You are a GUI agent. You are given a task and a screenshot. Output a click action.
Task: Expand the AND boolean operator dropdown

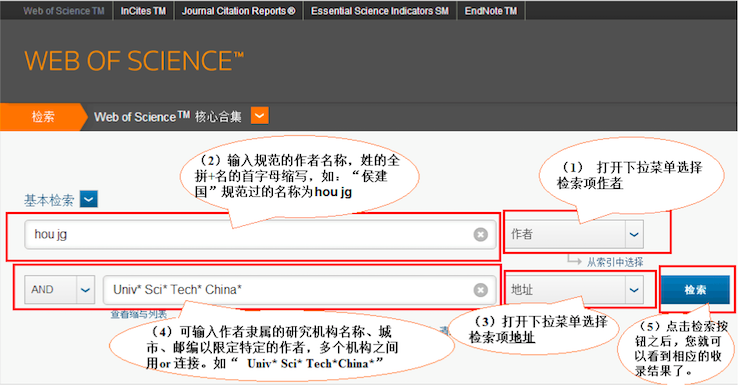coord(85,290)
